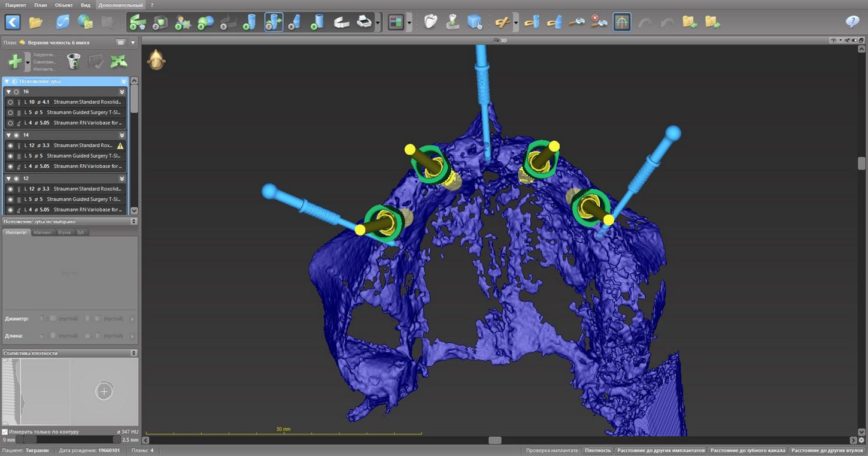Screen dimensions: 868x456
Task: Click the help speech bubble icon
Action: (852, 22)
